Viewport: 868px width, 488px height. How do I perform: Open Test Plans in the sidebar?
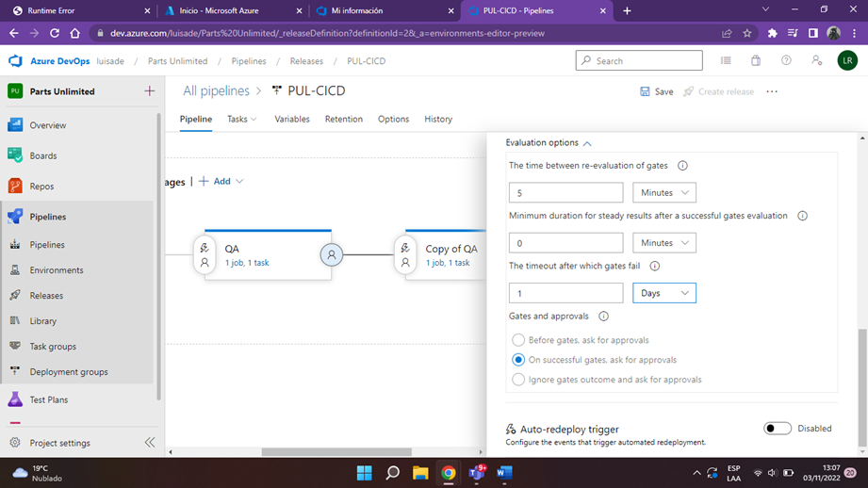[x=49, y=399]
